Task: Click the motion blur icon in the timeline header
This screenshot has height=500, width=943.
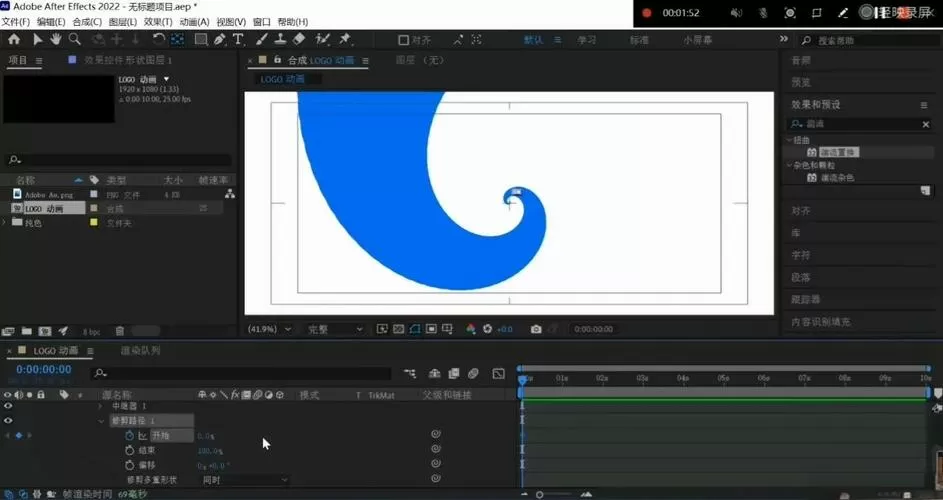Action: point(473,374)
